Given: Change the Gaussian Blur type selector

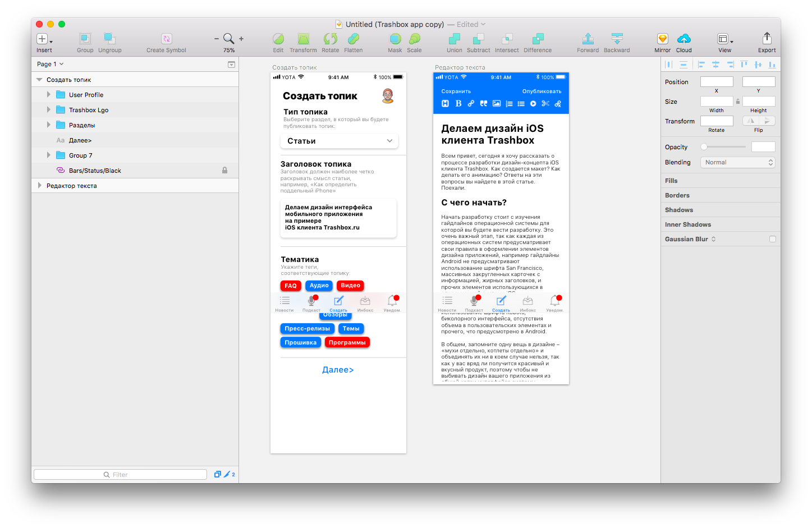Looking at the screenshot, I should (x=714, y=239).
